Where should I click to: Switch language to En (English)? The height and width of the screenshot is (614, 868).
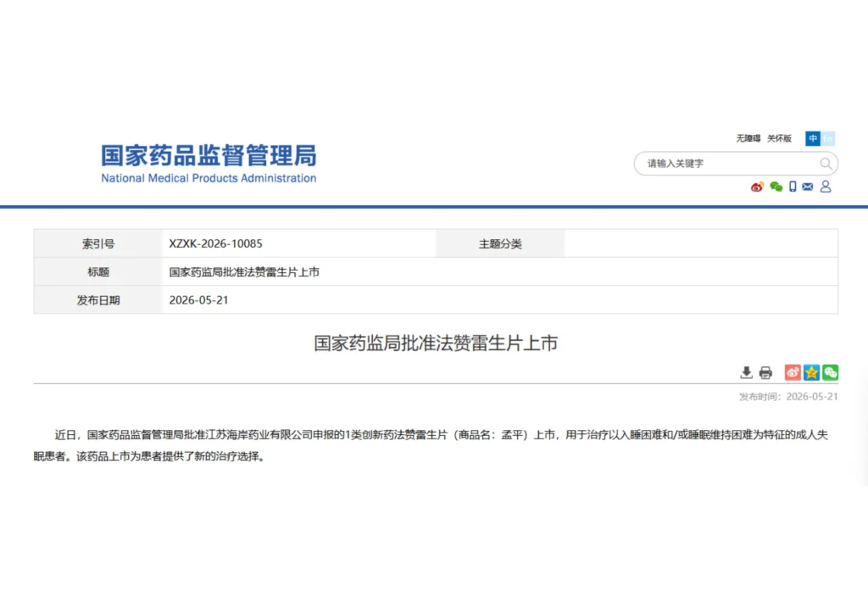tap(827, 138)
